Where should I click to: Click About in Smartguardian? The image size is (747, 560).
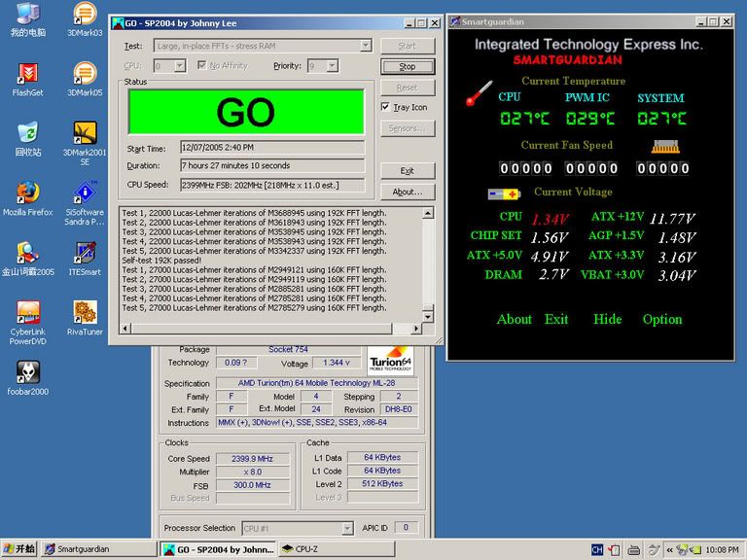pyautogui.click(x=514, y=319)
